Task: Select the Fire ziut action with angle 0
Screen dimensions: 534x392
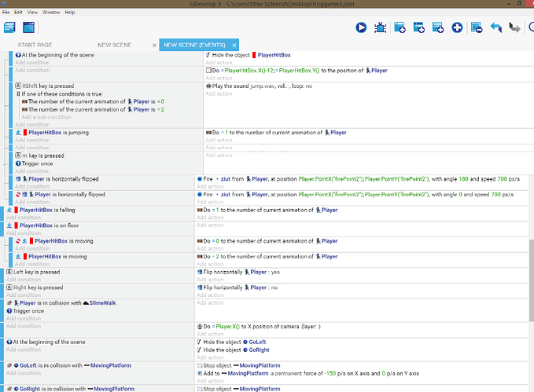Action: pos(355,194)
